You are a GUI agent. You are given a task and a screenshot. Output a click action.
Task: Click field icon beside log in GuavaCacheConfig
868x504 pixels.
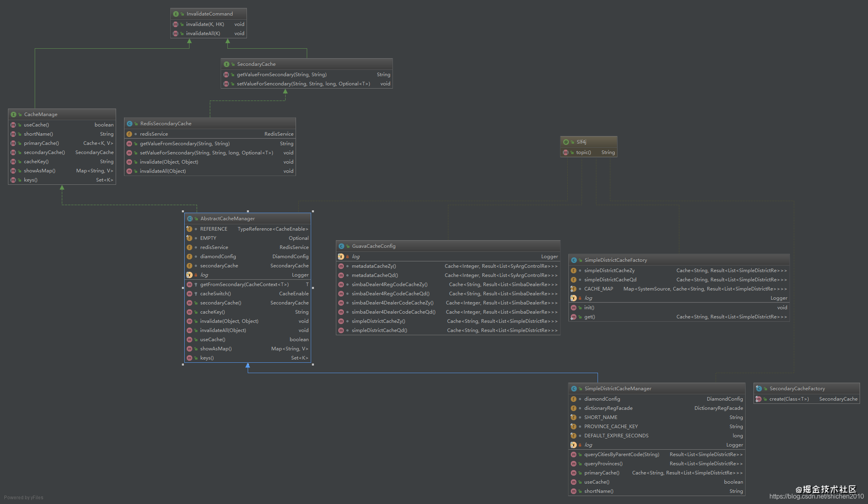[x=341, y=257]
